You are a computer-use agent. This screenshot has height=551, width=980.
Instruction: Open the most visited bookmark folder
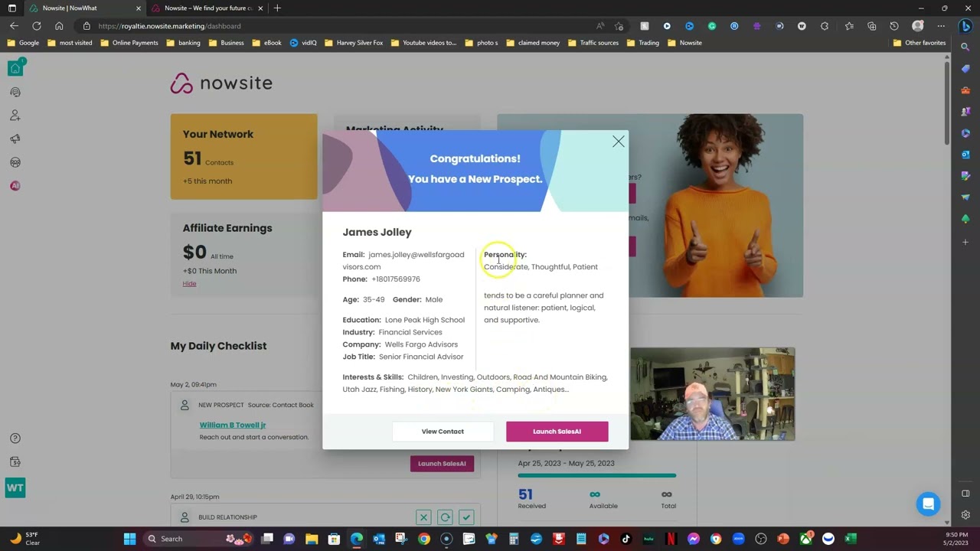[x=70, y=43]
